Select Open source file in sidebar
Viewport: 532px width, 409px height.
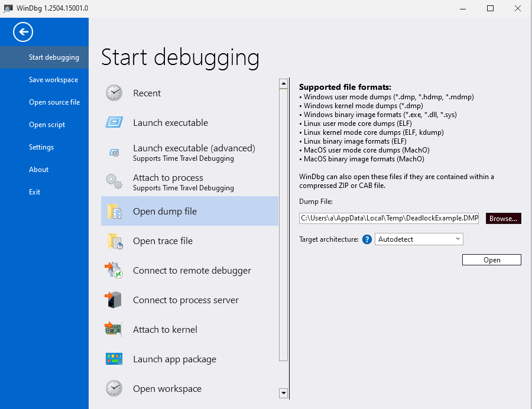[x=54, y=102]
